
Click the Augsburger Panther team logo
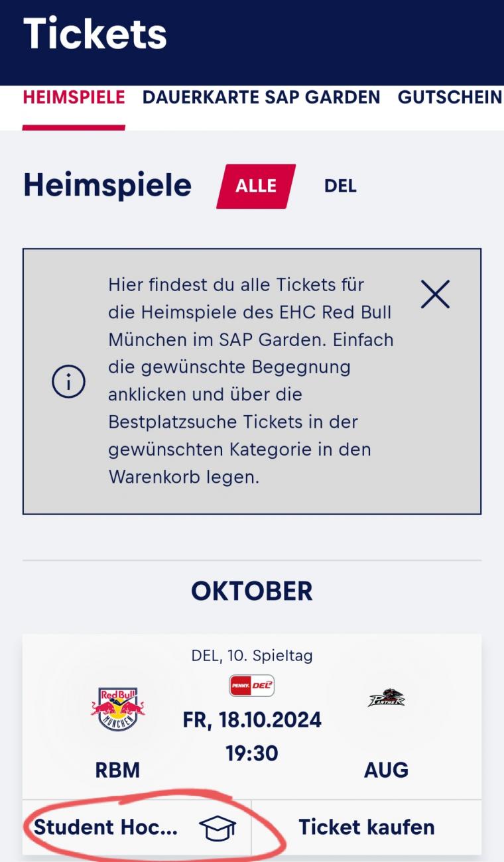coord(387,698)
